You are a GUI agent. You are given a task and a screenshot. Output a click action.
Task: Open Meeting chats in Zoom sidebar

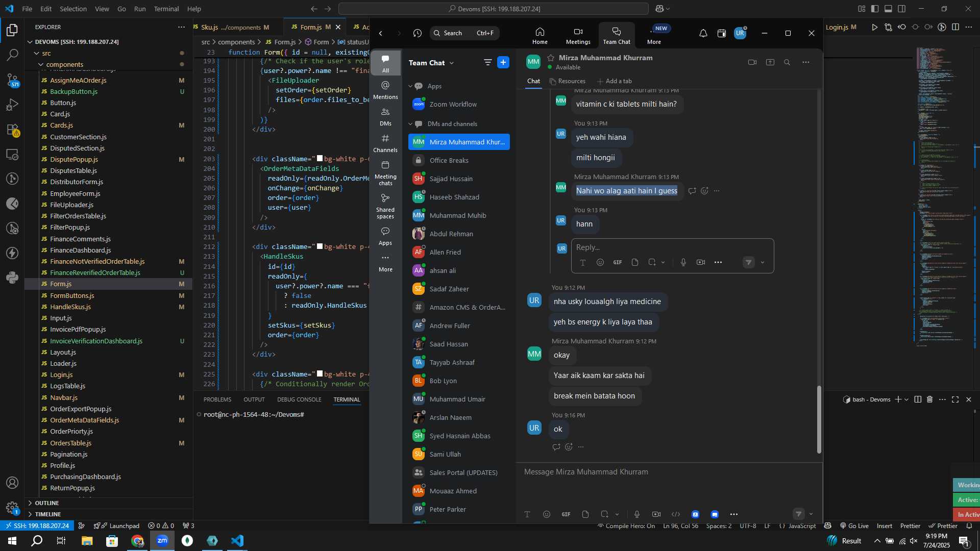[x=385, y=173]
